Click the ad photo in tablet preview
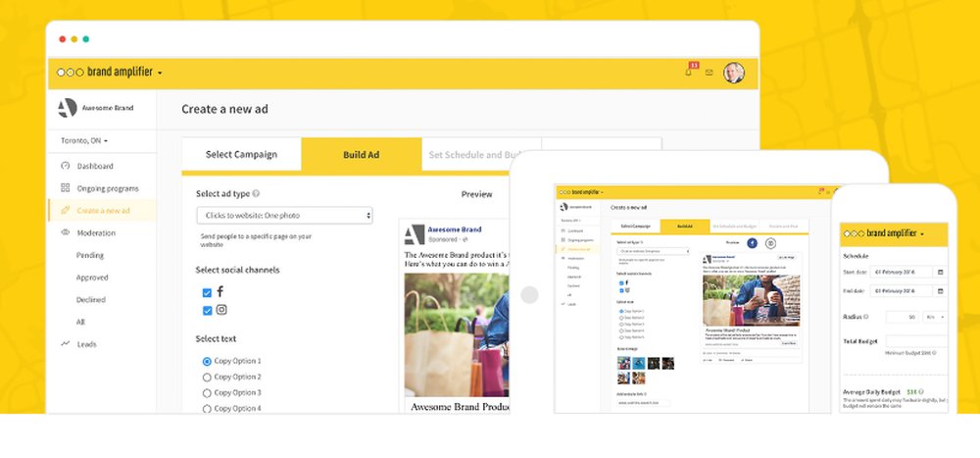The image size is (980, 458). [x=752, y=301]
